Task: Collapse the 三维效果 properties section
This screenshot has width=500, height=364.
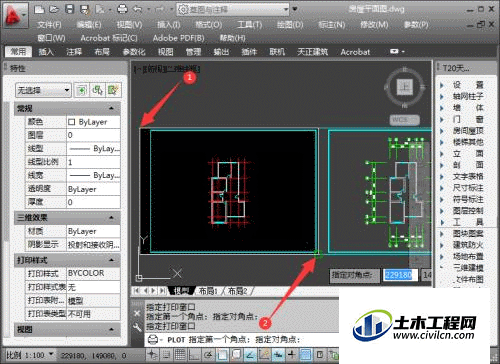Action: tap(111, 218)
